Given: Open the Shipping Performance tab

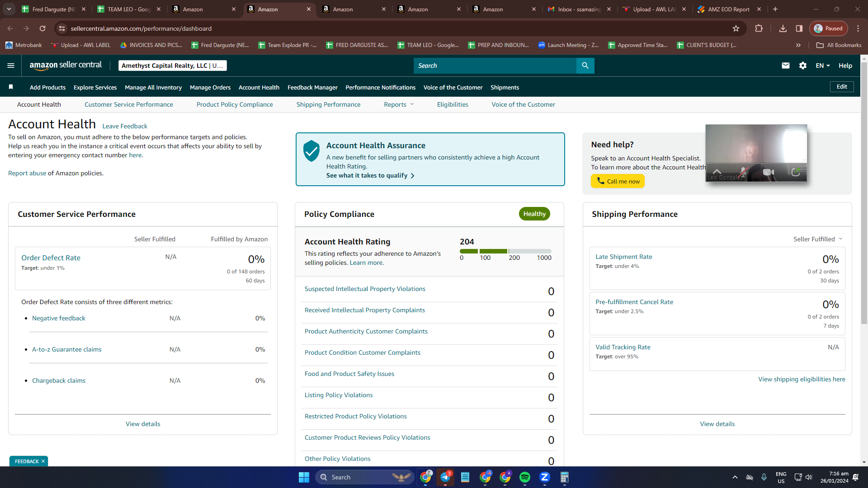Looking at the screenshot, I should pos(329,104).
